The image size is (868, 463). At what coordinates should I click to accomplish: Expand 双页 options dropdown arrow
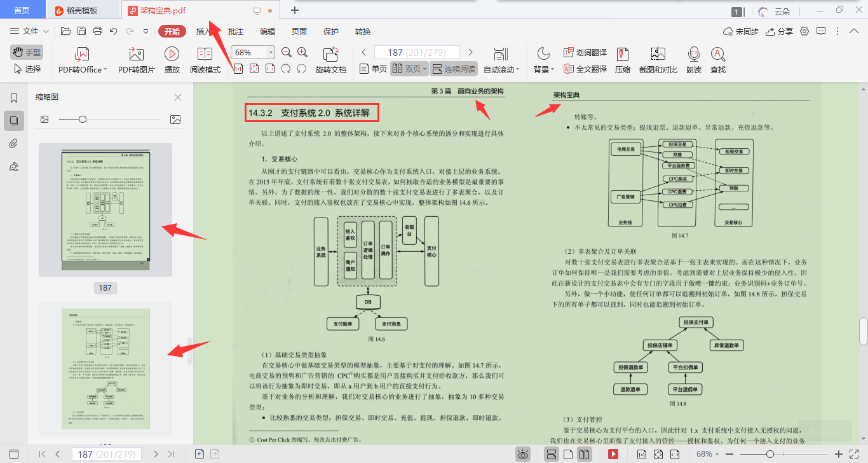point(424,69)
